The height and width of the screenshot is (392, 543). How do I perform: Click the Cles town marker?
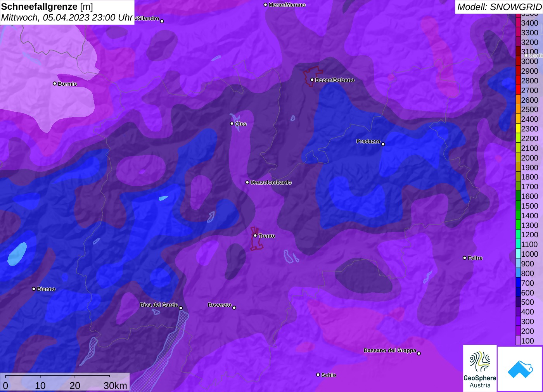[x=232, y=124]
